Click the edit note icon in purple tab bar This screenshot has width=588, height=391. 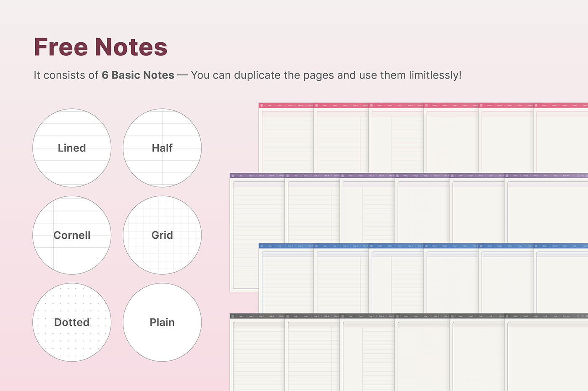pos(578,176)
